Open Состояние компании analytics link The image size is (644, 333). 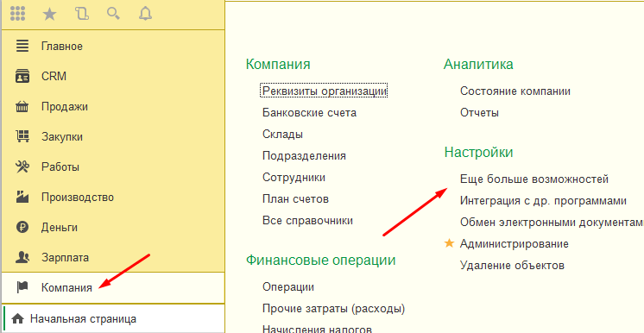point(515,91)
